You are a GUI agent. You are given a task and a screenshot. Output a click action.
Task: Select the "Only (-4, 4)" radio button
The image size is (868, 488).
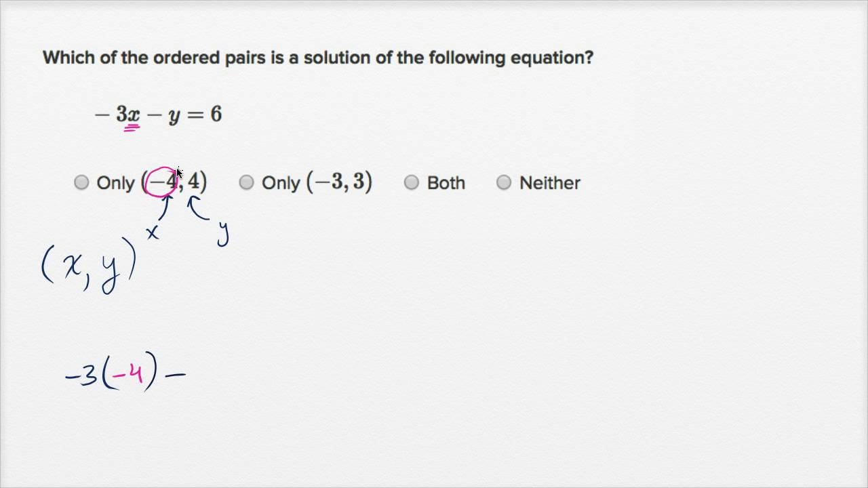pos(81,182)
